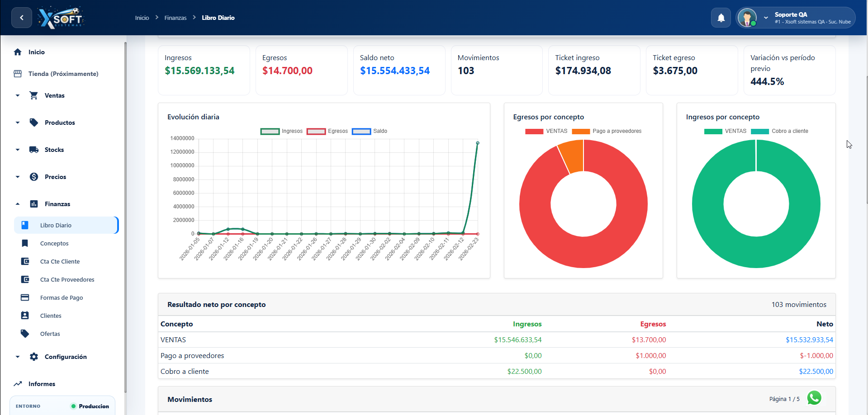The width and height of the screenshot is (868, 415).
Task: Click the Libro Diario book icon
Action: pyautogui.click(x=25, y=225)
